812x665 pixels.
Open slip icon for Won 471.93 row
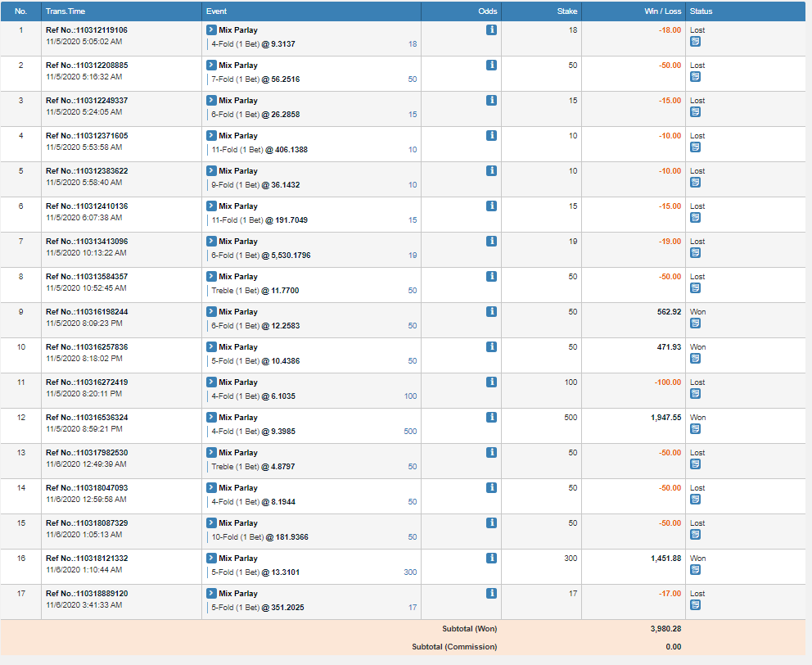tap(696, 359)
